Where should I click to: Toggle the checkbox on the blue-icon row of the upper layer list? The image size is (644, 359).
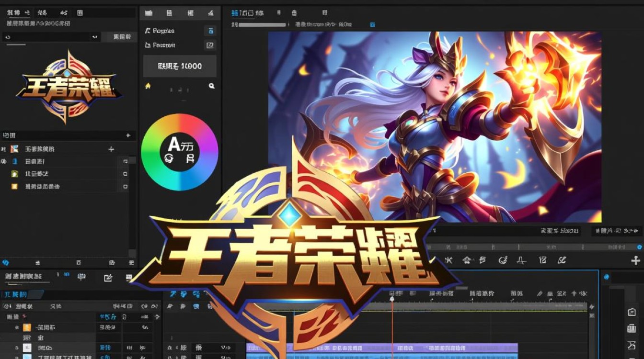(x=125, y=161)
